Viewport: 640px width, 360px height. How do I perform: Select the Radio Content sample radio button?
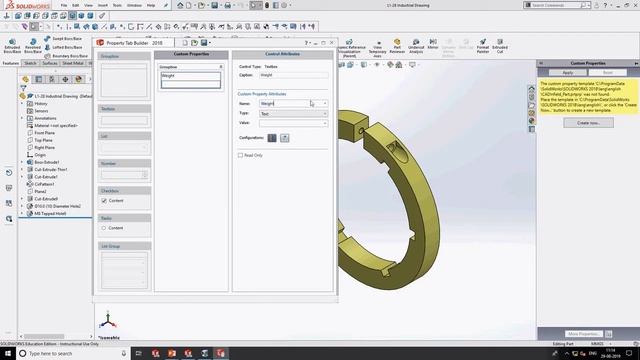click(x=104, y=228)
